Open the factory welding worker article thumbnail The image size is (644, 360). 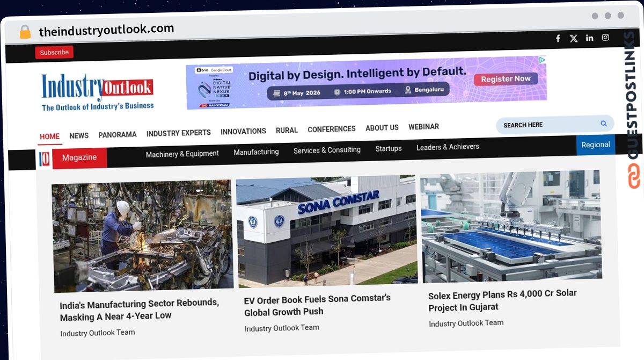(x=143, y=235)
